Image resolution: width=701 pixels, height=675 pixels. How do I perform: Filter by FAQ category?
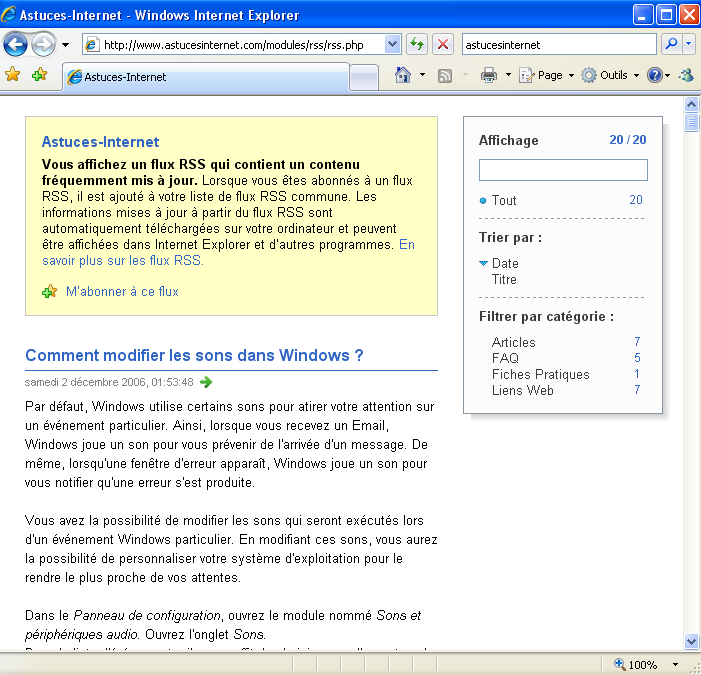505,359
